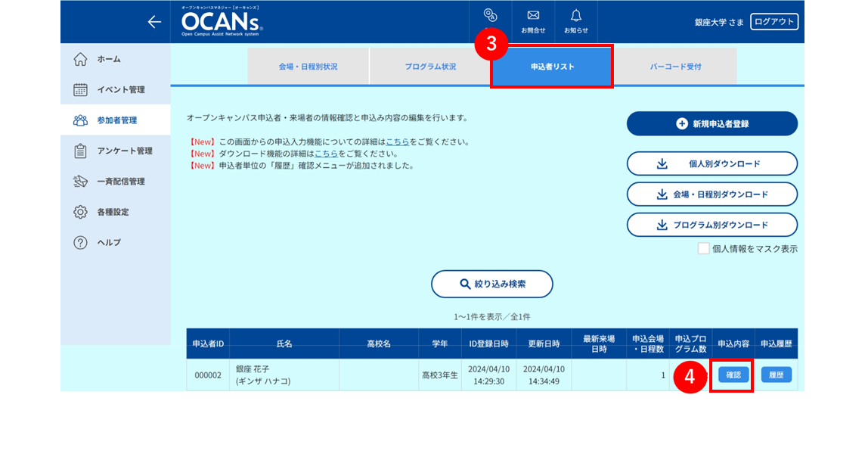The width and height of the screenshot is (868, 457).
Task: Switch to プログラム状況 tab
Action: pyautogui.click(x=430, y=67)
